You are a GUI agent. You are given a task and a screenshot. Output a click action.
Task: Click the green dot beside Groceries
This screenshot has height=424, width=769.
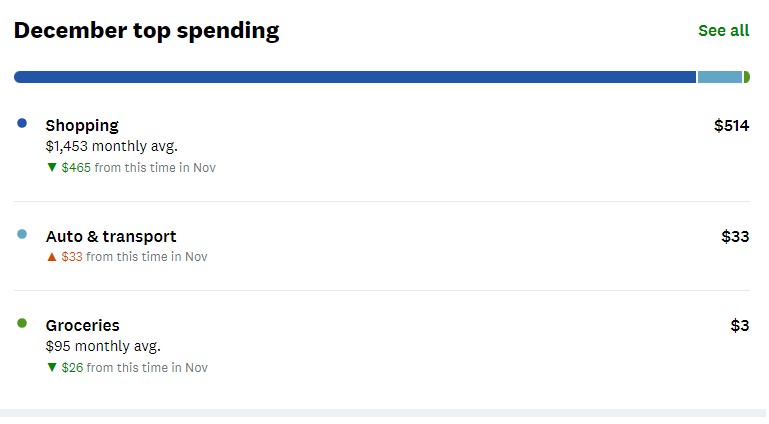[x=22, y=323]
